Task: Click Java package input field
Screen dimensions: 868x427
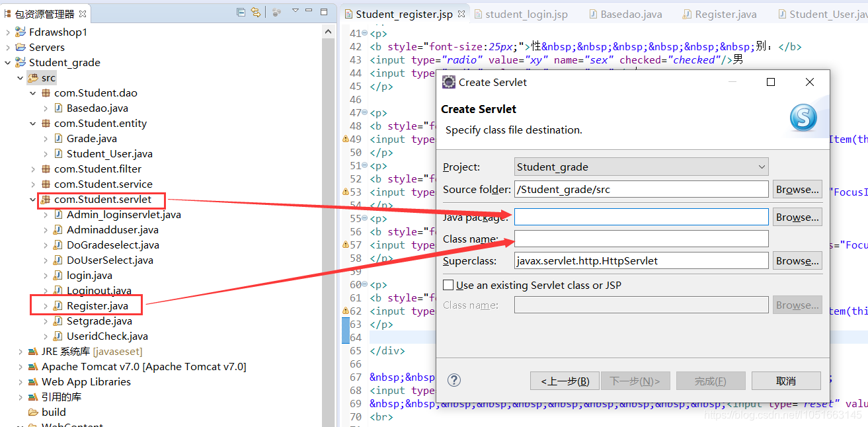Action: tap(641, 217)
